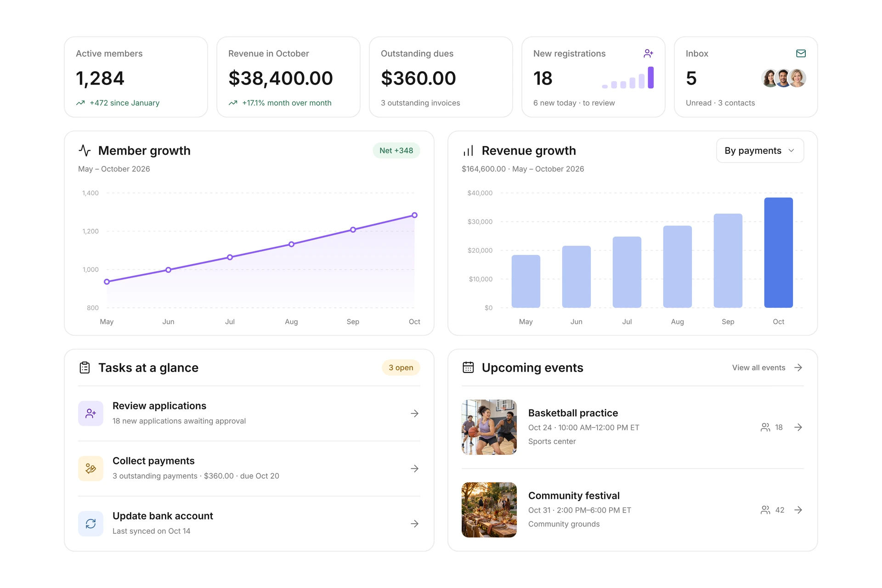Click the dark blue Oct revenue bar
This screenshot has width=882, height=588.
pyautogui.click(x=779, y=253)
